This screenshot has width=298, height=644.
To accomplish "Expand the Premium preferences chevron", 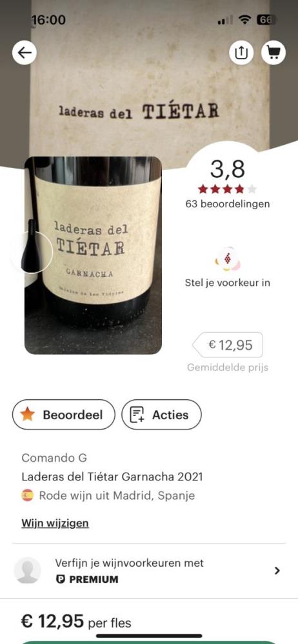I will click(277, 571).
